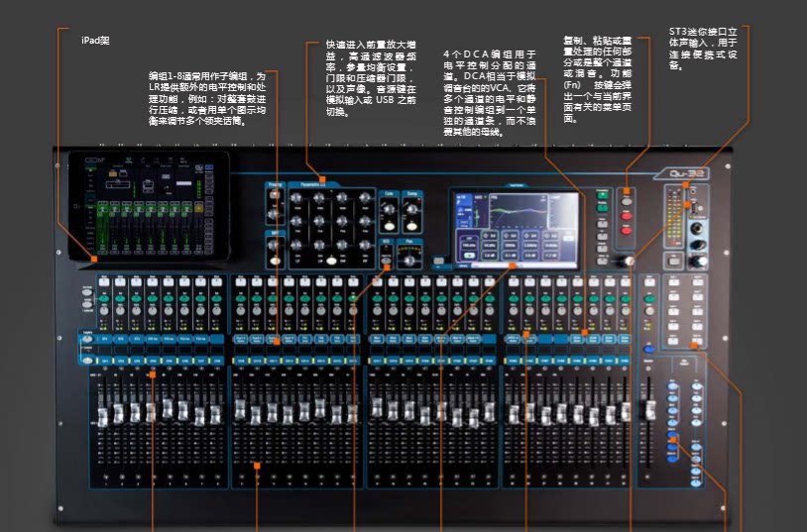Screen dimensions: 807x532
Task: Select the Pan knob under the LED arc
Action: [409, 261]
